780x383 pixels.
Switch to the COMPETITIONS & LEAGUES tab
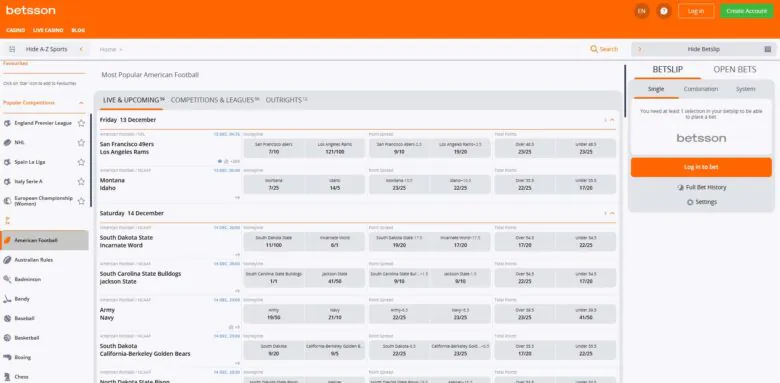215,100
